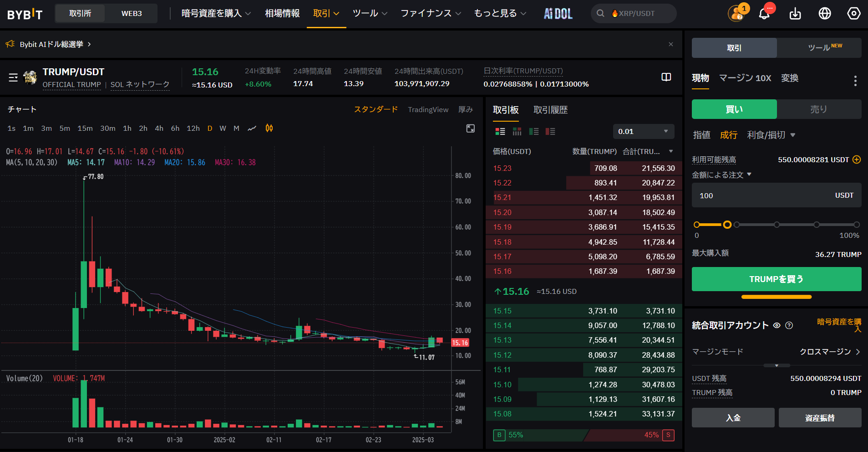Image resolution: width=868 pixels, height=452 pixels.
Task: Set amount slider to the midpoint marker
Action: [x=777, y=225]
